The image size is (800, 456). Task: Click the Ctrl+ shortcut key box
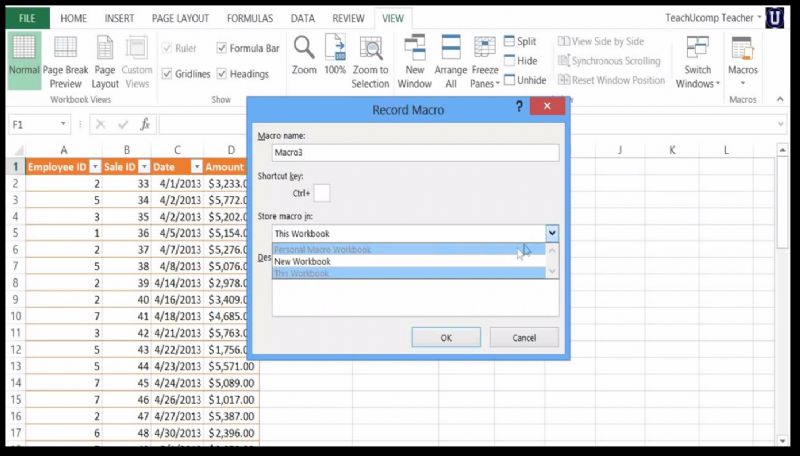coord(322,193)
